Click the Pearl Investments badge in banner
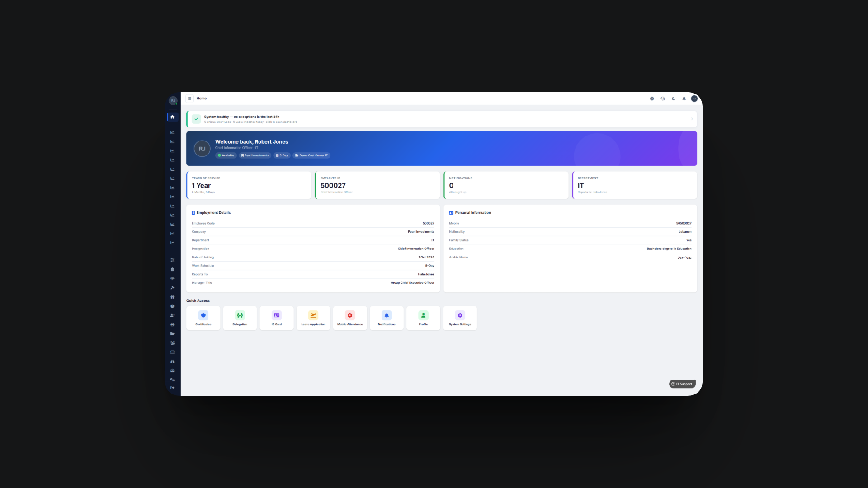Screen dimensions: 868x488 click(x=255, y=155)
